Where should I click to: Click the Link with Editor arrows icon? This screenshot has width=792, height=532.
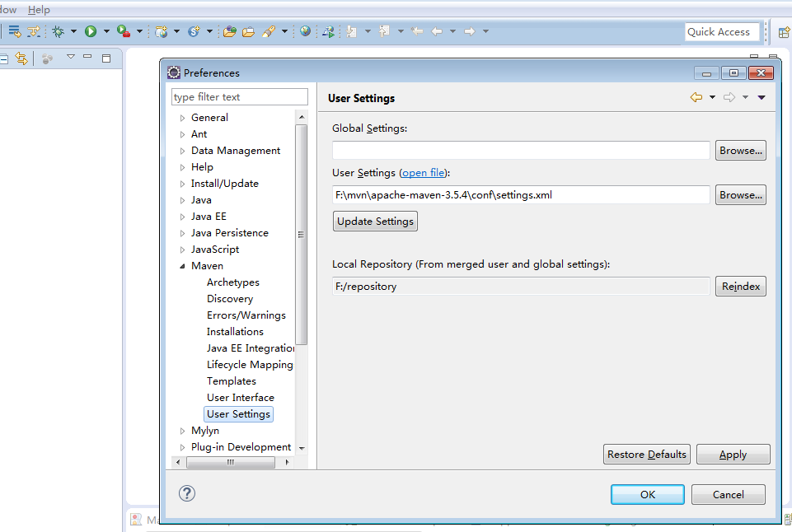coord(21,58)
